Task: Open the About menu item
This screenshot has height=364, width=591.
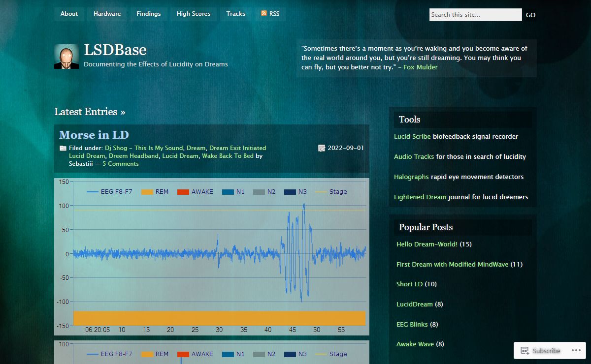Action: (69, 14)
